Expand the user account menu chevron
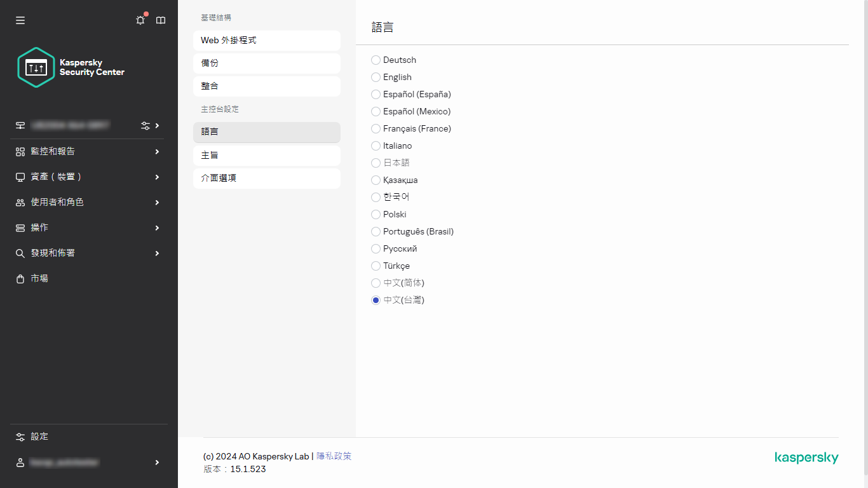Viewport: 868px width, 488px height. (156, 462)
